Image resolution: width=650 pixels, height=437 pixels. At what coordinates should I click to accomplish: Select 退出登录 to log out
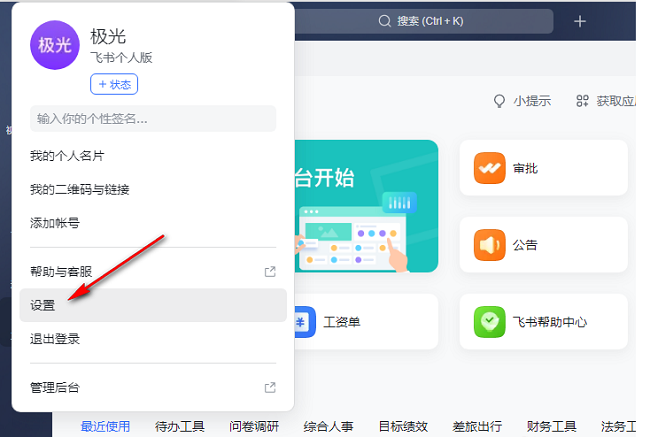point(55,339)
